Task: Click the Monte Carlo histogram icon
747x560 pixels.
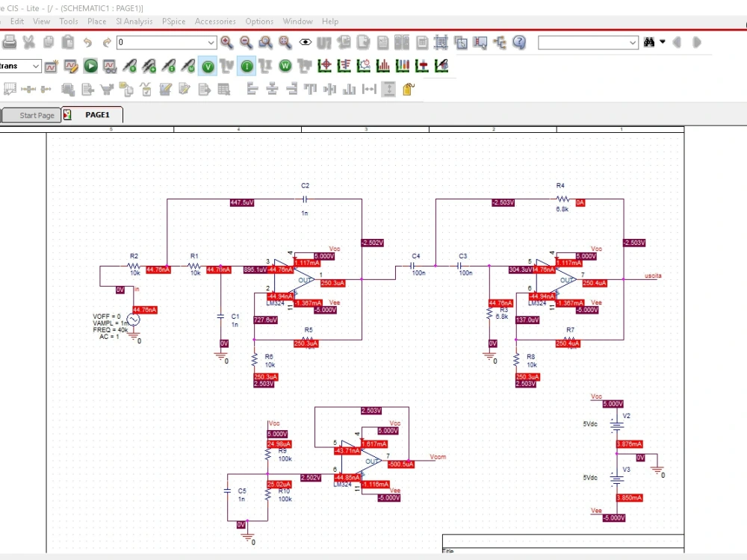Action: coord(383,66)
